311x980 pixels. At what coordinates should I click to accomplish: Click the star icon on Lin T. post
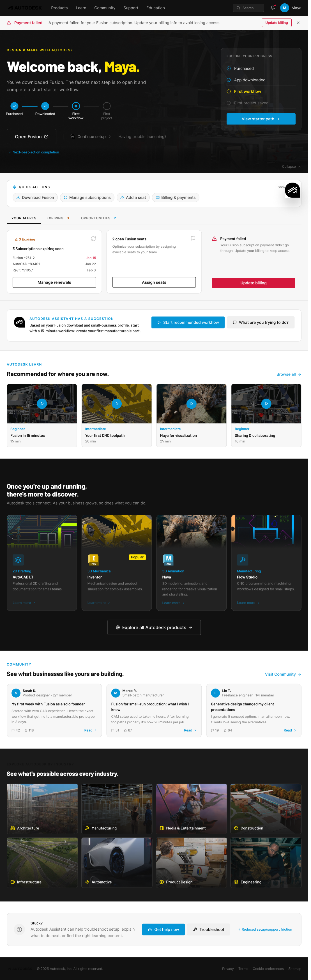click(225, 730)
